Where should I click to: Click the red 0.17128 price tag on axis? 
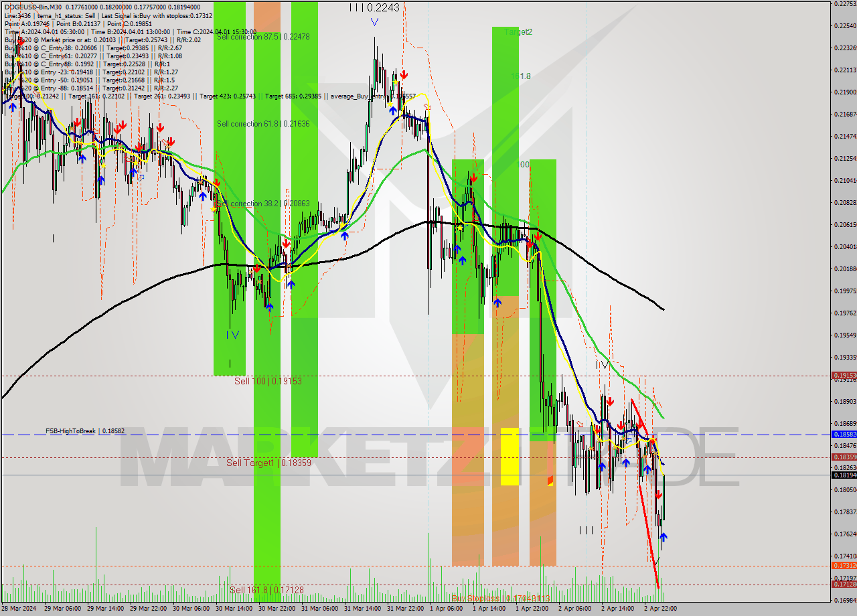pos(844,585)
